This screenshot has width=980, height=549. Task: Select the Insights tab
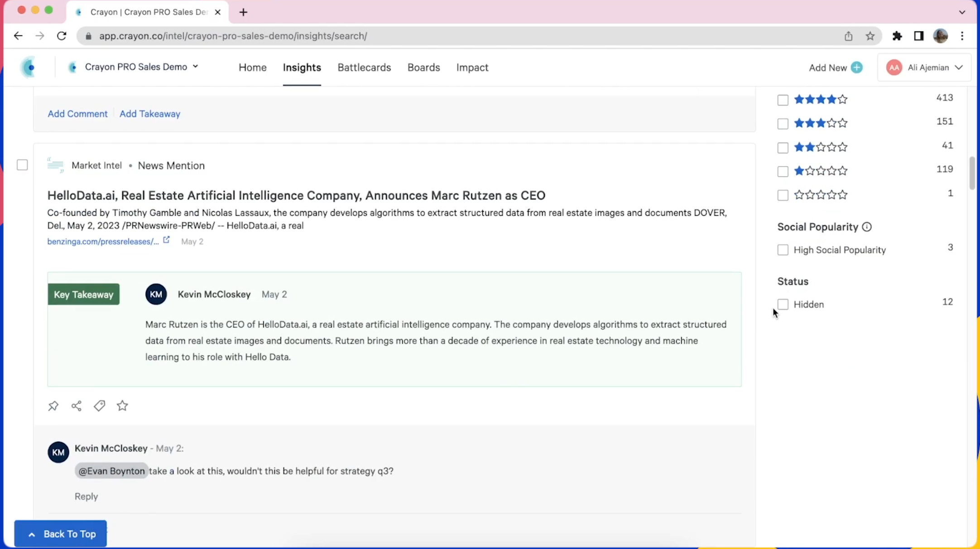[x=302, y=67]
